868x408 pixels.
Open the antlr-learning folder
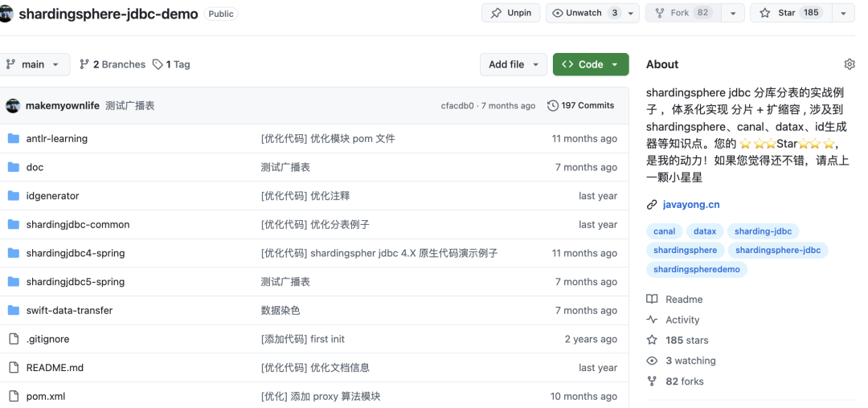56,139
